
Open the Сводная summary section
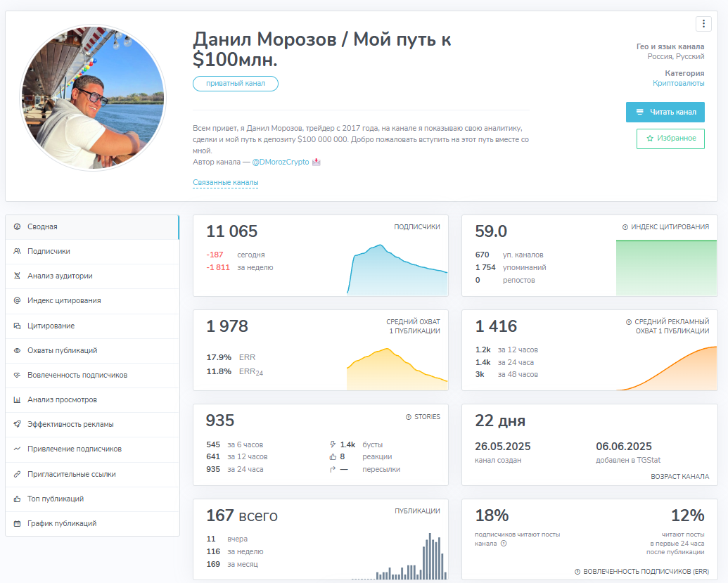(x=92, y=227)
